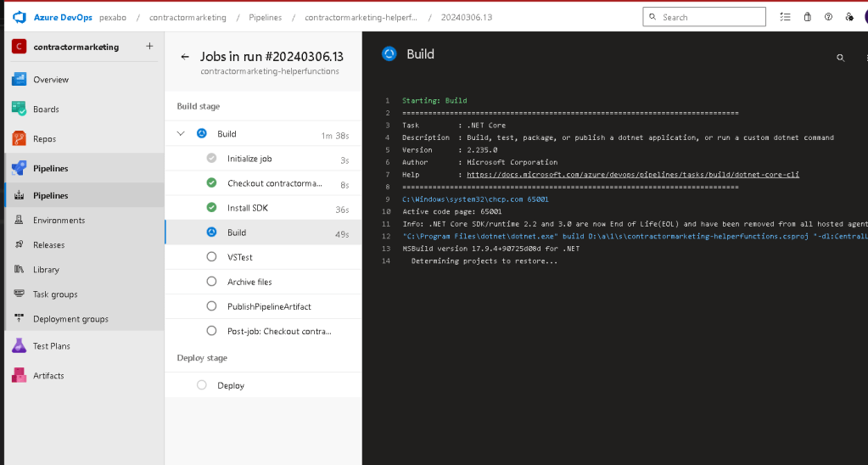Click the chcp.com 65001 command line
This screenshot has width=868, height=465.
click(x=475, y=199)
